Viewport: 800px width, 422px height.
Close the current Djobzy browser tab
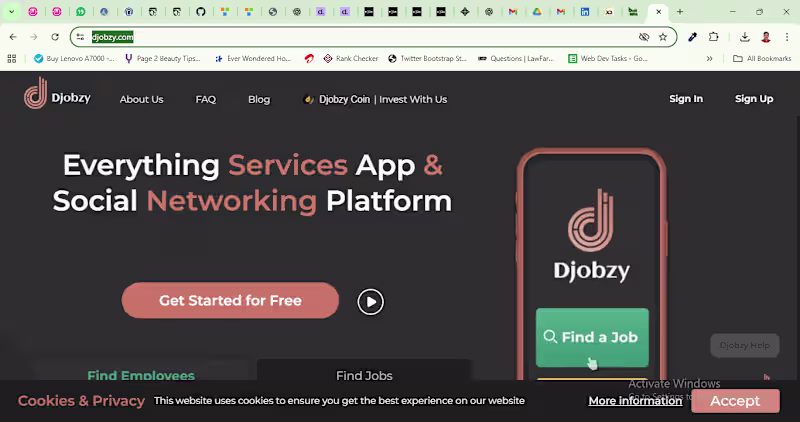click(x=658, y=12)
